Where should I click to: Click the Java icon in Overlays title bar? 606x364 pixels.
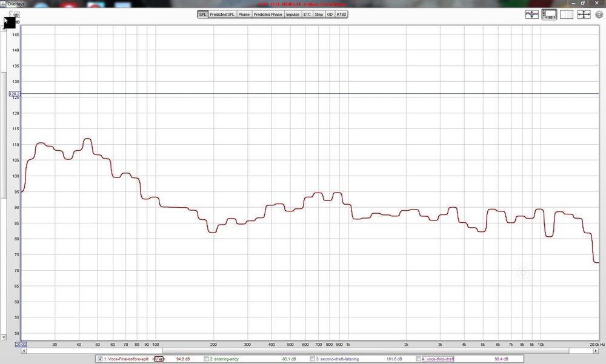tap(4, 4)
